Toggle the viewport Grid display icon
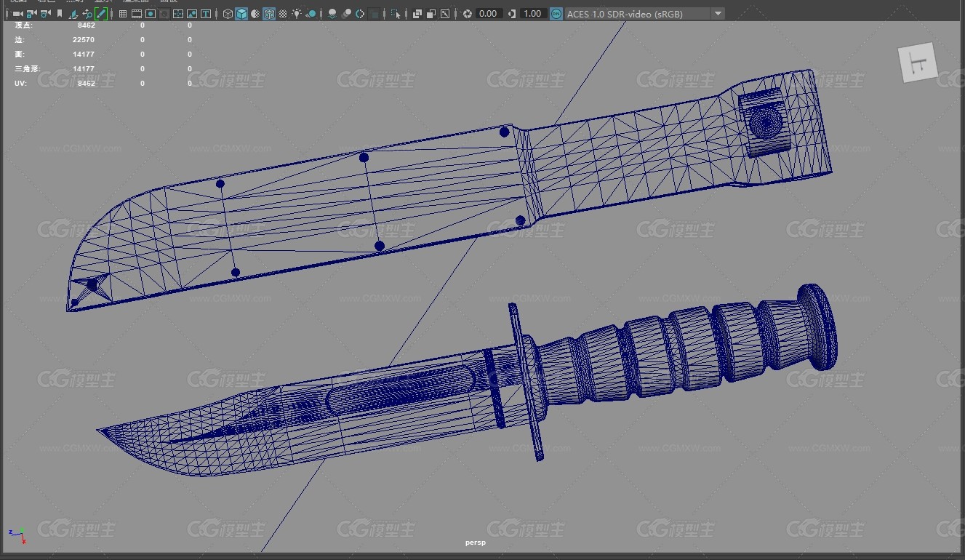This screenshot has height=560, width=965. (x=123, y=13)
